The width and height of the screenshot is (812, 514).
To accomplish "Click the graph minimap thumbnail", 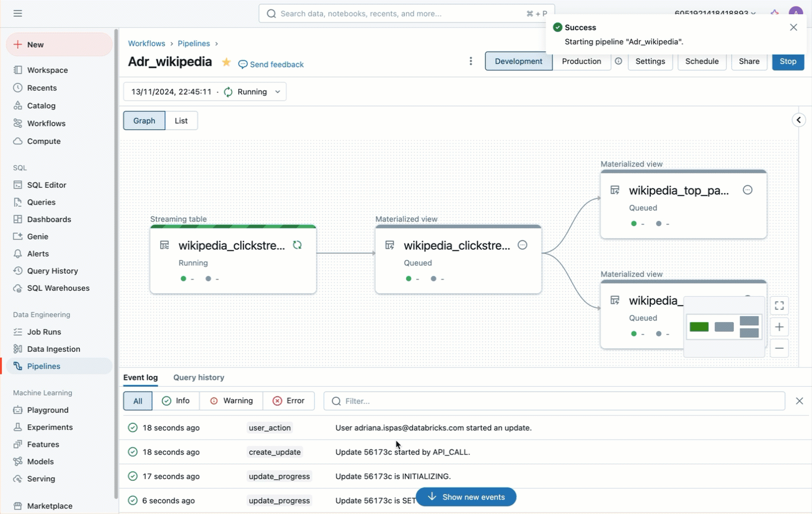I will (x=724, y=327).
